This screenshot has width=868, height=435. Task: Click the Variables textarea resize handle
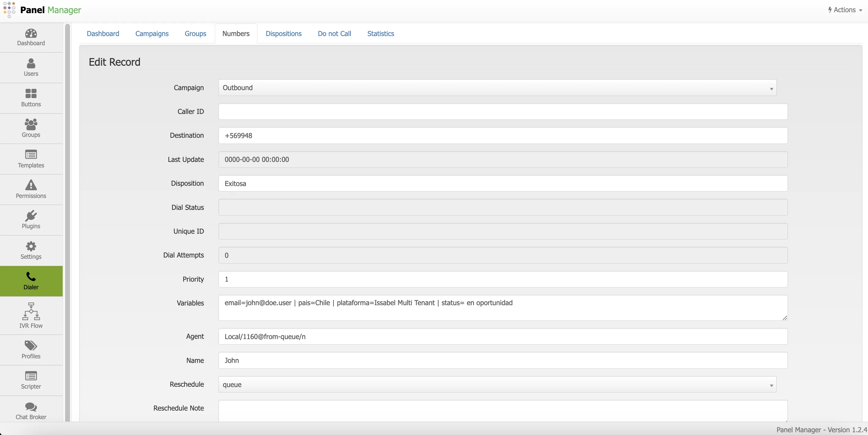tap(785, 318)
